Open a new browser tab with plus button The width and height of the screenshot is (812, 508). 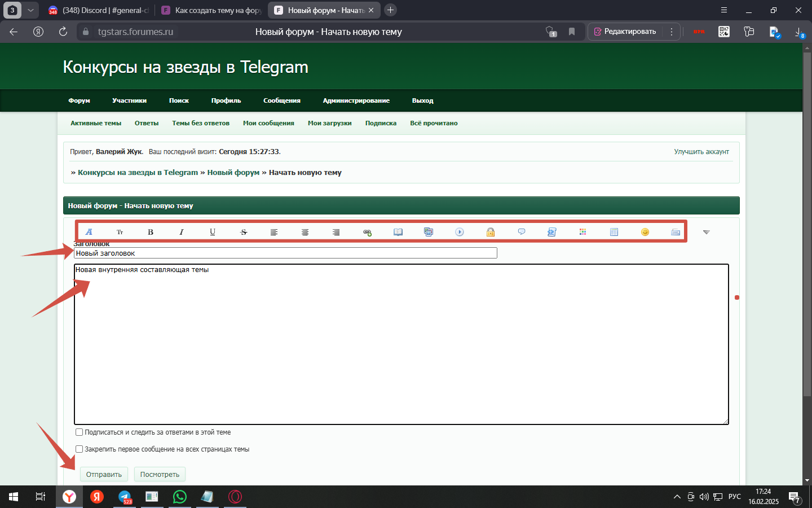tap(390, 10)
